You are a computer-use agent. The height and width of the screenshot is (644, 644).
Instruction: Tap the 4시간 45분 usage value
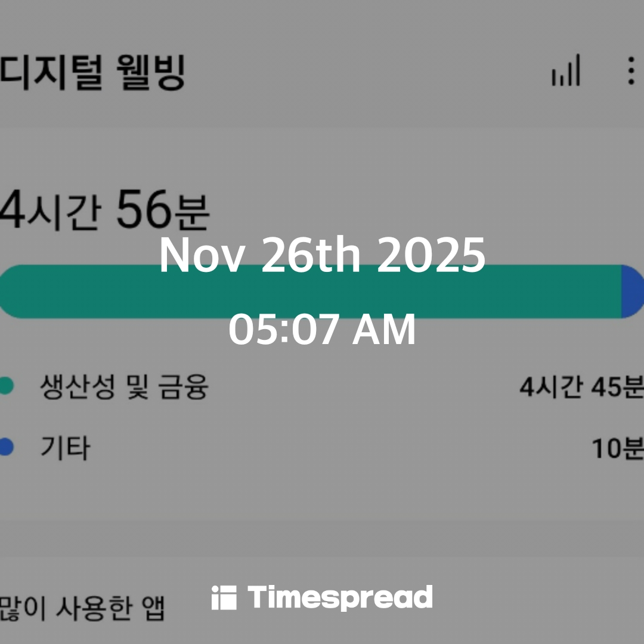click(x=581, y=388)
